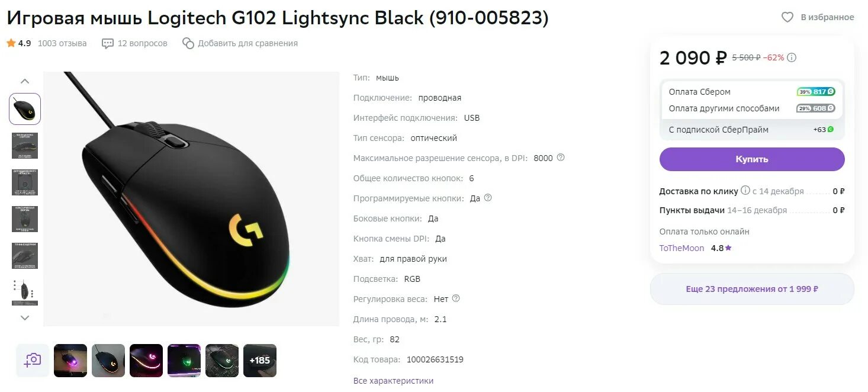The height and width of the screenshot is (392, 868).
Task: Click help icon next to Программируемые кнопки
Action: pyautogui.click(x=488, y=198)
